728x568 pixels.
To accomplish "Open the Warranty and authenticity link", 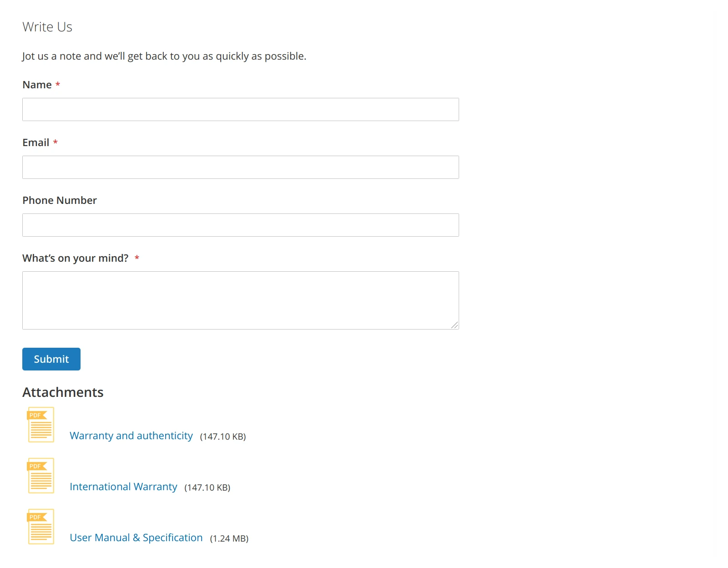I will 131,436.
